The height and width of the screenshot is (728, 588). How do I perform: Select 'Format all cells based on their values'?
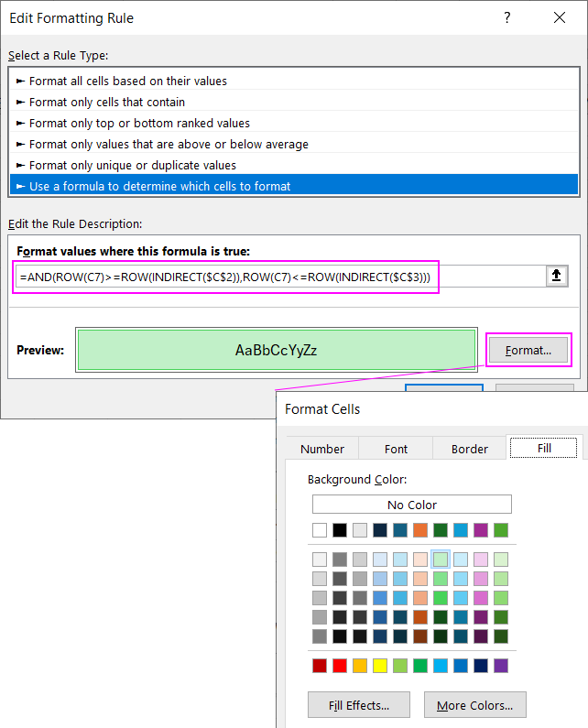pos(128,81)
